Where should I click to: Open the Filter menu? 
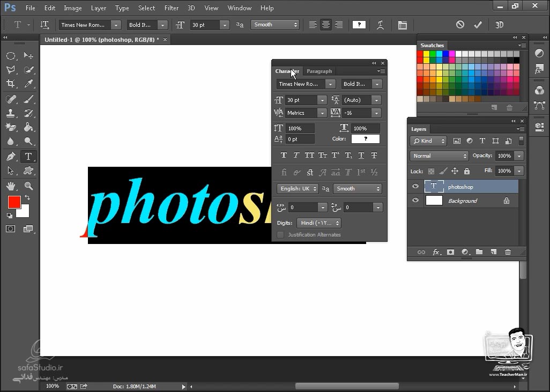pos(172,8)
